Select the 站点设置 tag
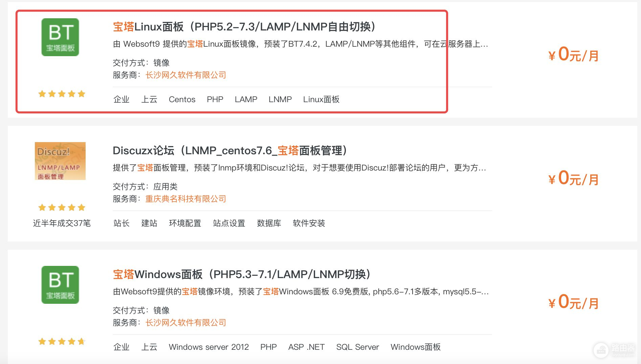641x364 pixels. point(229,223)
